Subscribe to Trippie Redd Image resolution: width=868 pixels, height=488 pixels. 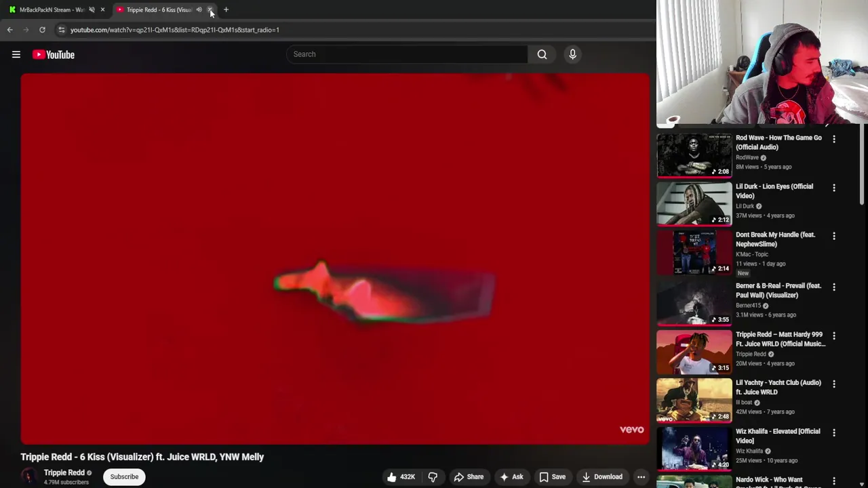[124, 476]
